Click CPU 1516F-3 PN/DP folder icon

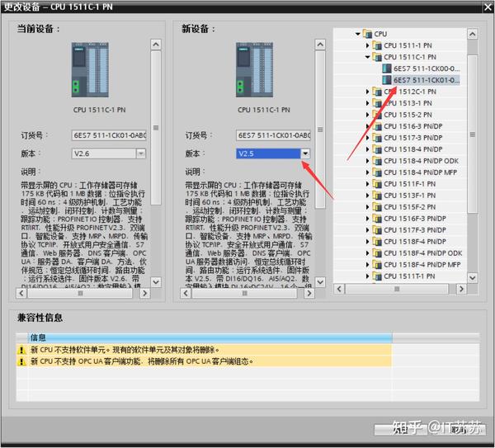point(377,219)
